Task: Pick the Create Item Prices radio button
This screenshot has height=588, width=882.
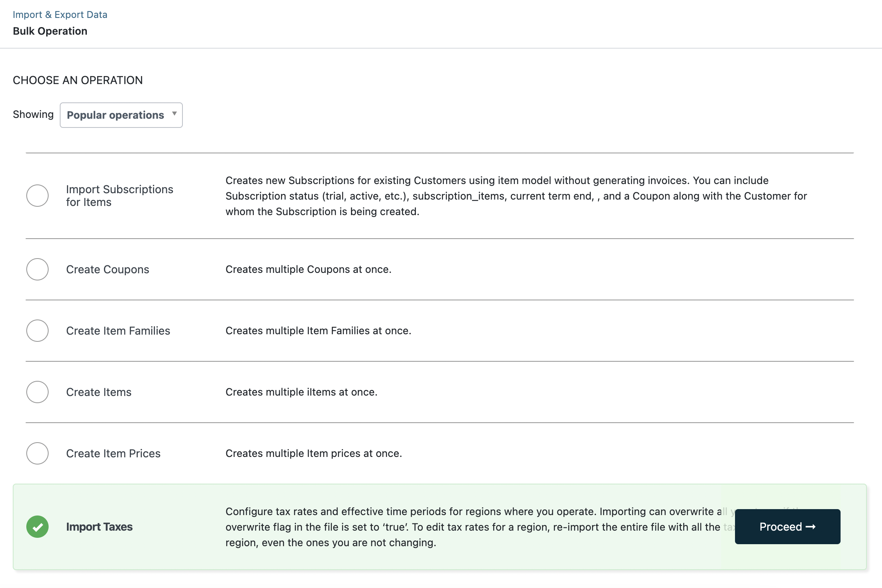Action: [37, 453]
